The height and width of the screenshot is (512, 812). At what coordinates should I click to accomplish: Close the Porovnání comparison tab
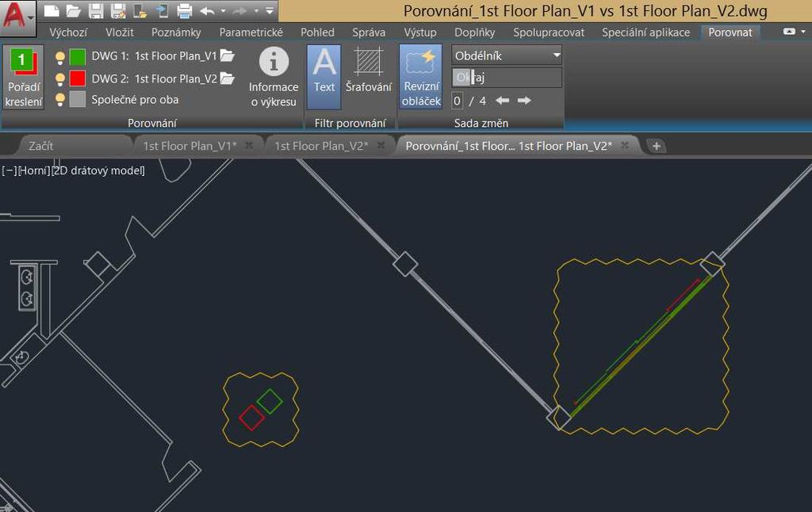pos(625,146)
